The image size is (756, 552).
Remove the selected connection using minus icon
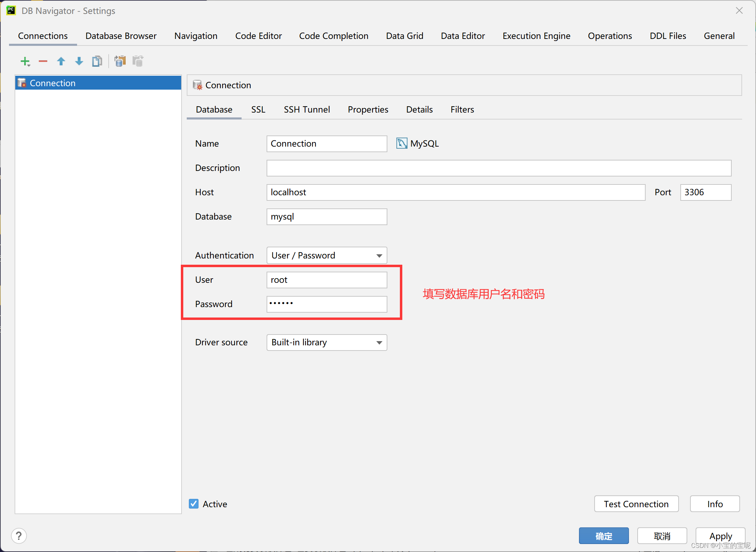coord(43,61)
